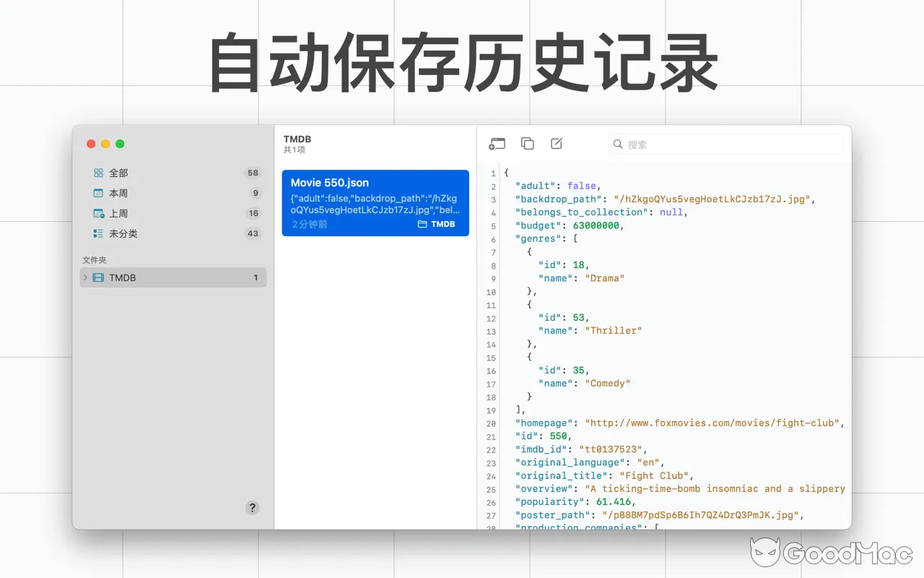The height and width of the screenshot is (578, 924).
Task: Click the yellow minimize traffic light
Action: click(105, 144)
